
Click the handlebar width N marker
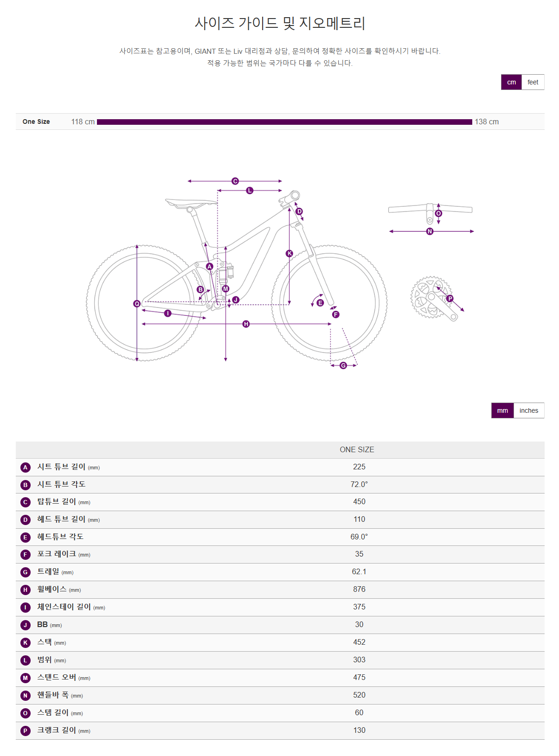point(430,231)
